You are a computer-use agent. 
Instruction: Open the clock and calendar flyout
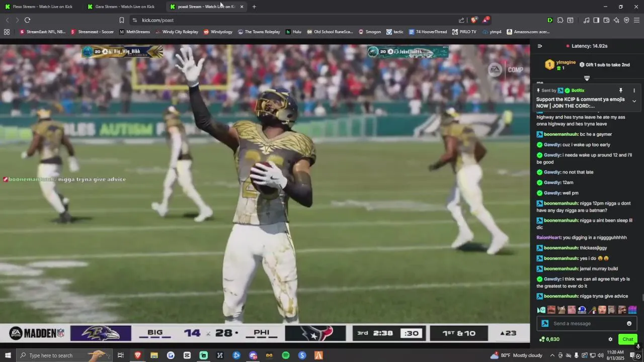point(615,355)
